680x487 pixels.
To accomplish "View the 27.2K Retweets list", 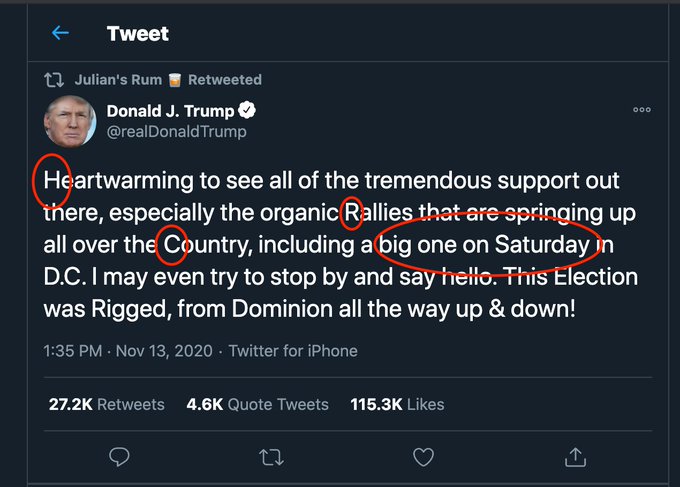I will click(x=107, y=404).
